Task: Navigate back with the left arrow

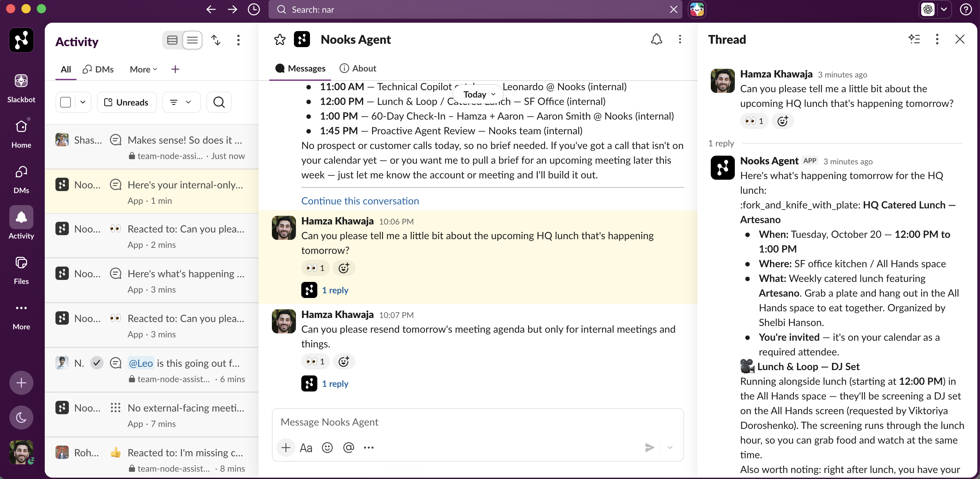Action: [x=211, y=9]
